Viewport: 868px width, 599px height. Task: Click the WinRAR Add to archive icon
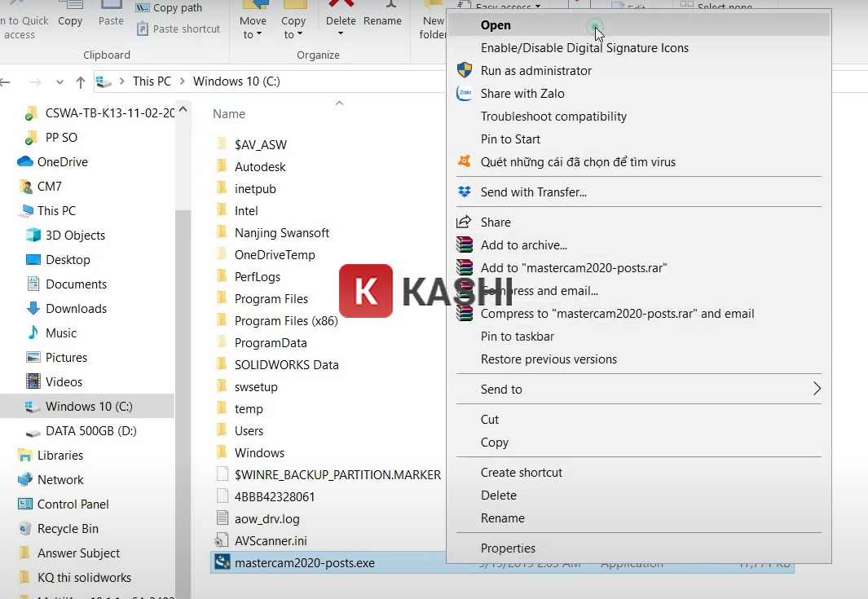coord(465,245)
